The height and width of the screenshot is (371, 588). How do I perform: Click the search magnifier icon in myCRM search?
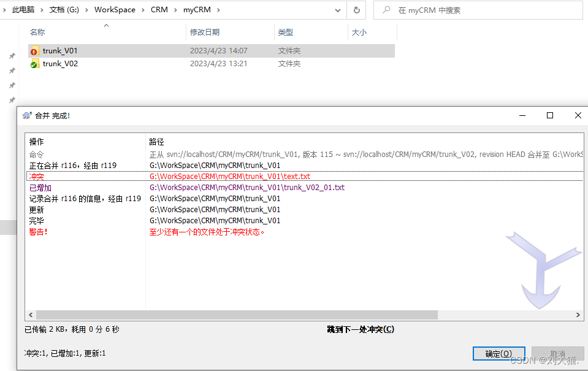tap(386, 10)
